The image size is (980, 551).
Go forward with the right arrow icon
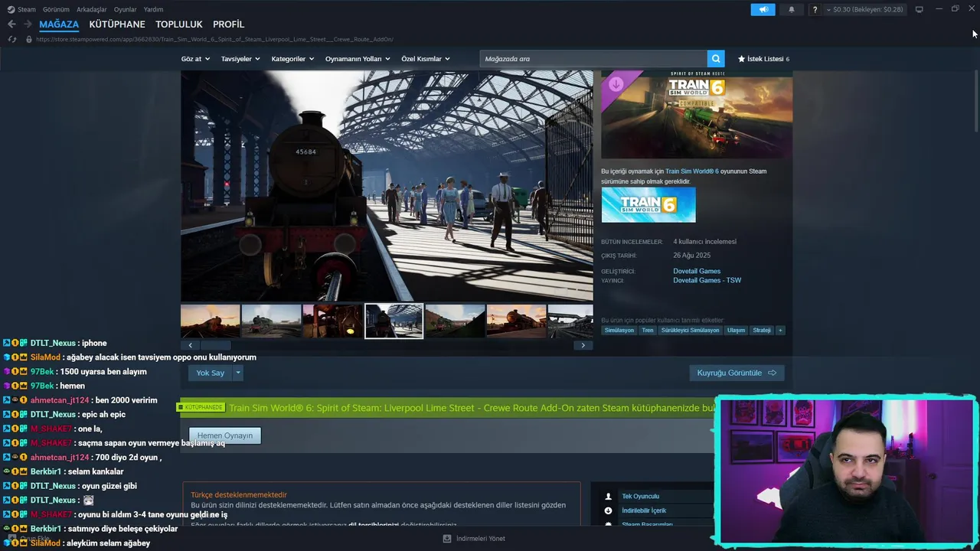coord(28,24)
